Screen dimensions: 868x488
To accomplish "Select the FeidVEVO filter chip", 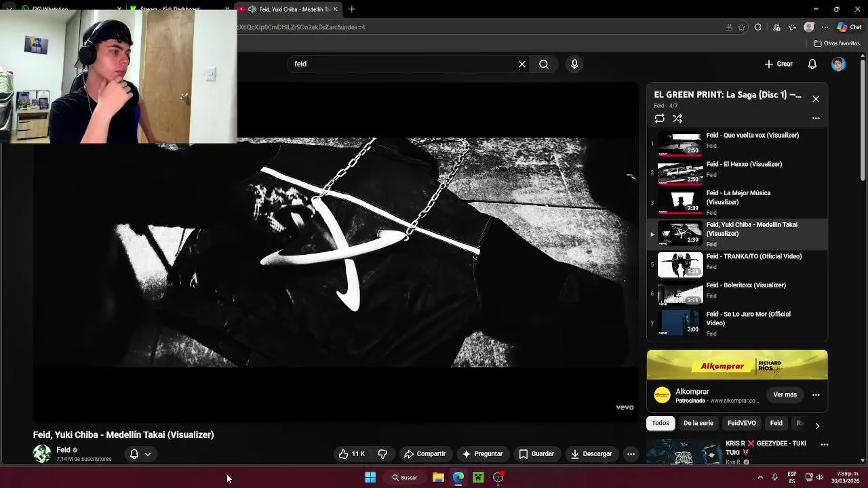I will [x=741, y=423].
